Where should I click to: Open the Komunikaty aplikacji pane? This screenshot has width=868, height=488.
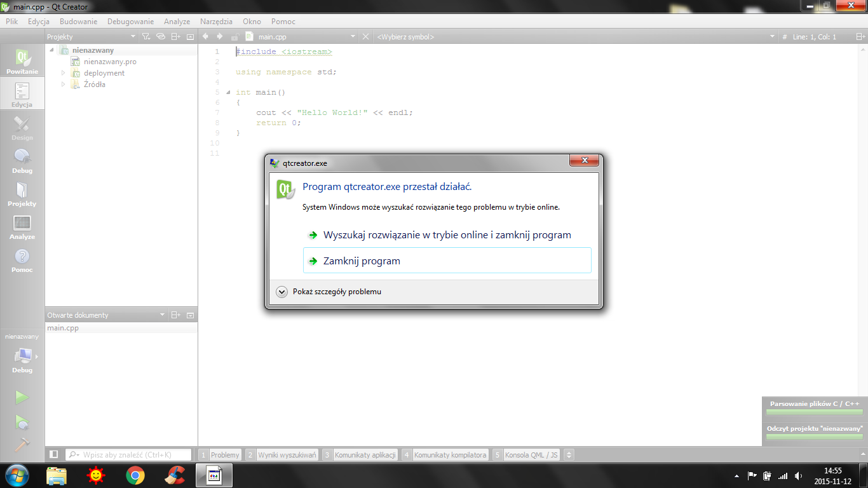360,455
